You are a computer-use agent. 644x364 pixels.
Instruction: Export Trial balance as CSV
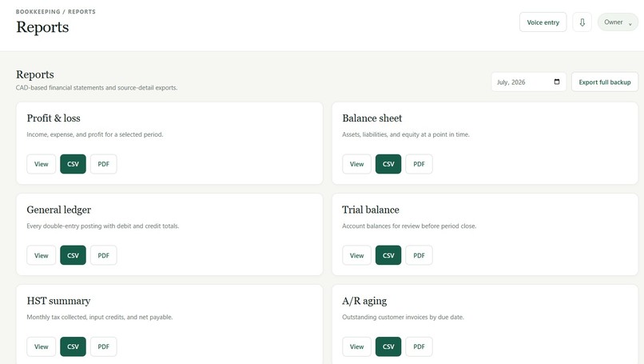[x=388, y=255]
